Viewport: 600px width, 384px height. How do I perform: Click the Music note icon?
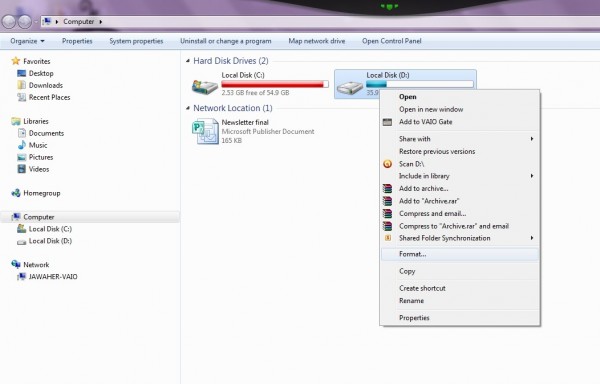[22, 145]
